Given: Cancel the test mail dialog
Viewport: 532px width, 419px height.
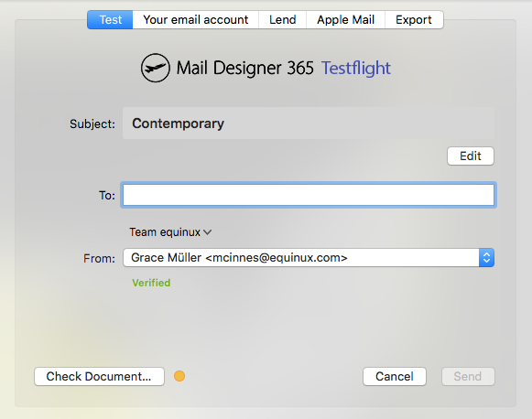Looking at the screenshot, I should [x=395, y=376].
